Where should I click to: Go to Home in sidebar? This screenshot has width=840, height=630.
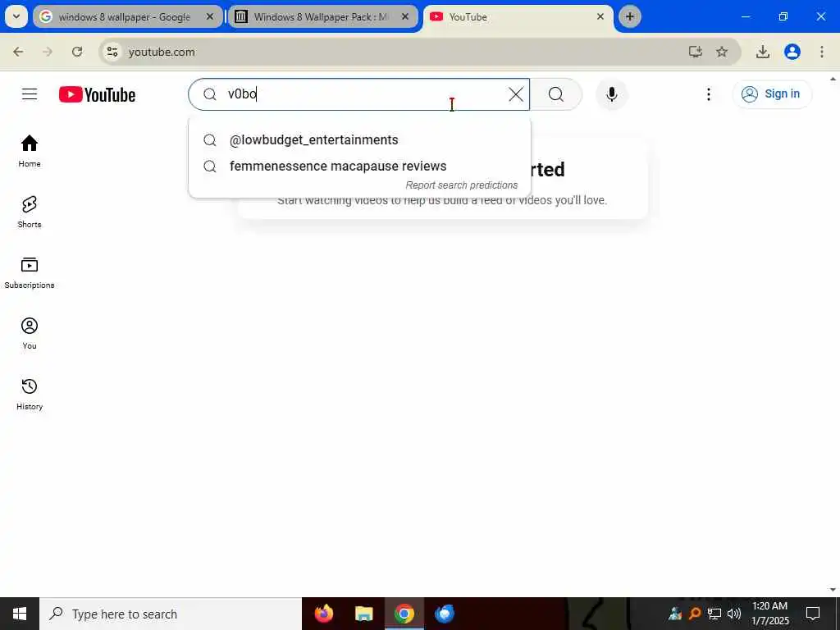coord(30,151)
